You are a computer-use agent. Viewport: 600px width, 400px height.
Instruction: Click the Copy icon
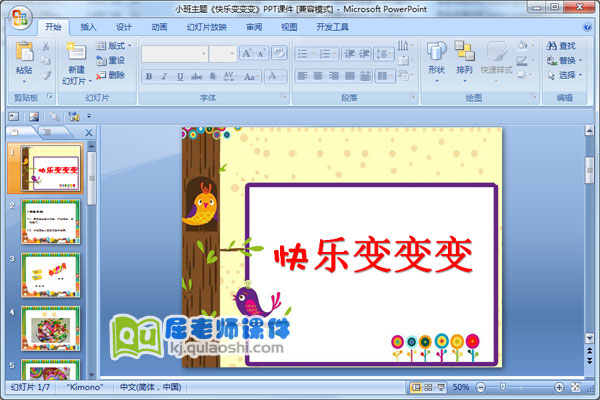tap(46, 60)
